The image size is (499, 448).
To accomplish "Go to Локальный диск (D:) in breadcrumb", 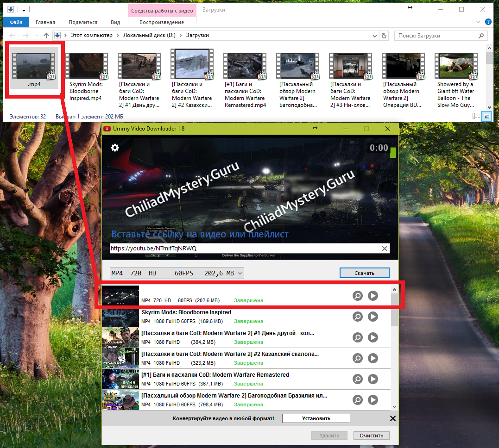I will 149,35.
